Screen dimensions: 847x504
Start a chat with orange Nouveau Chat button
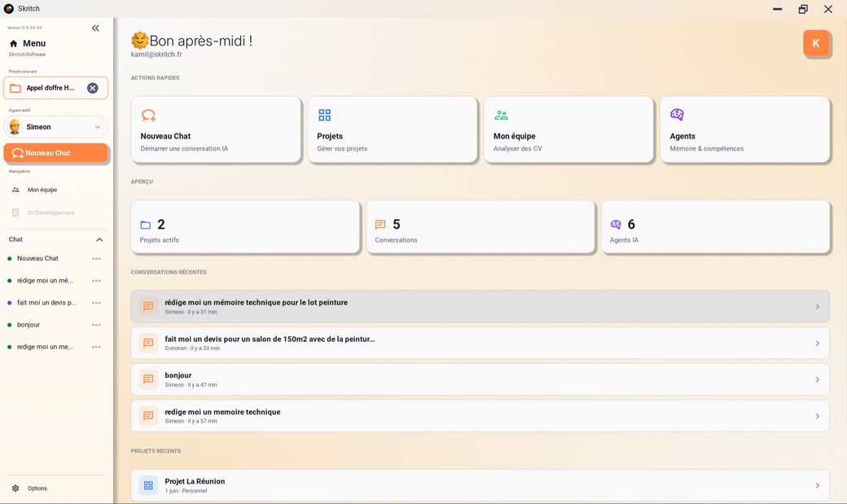click(55, 153)
